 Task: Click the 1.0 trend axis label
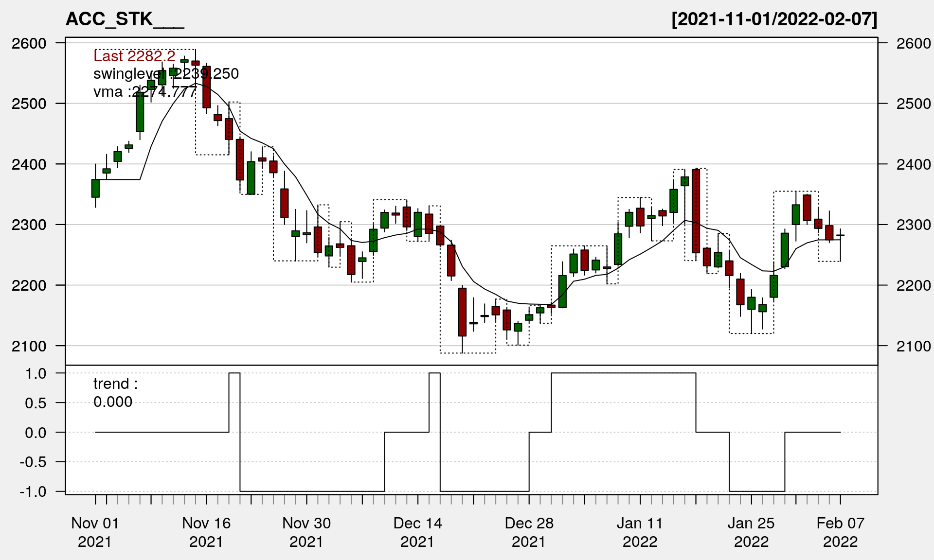(36, 373)
